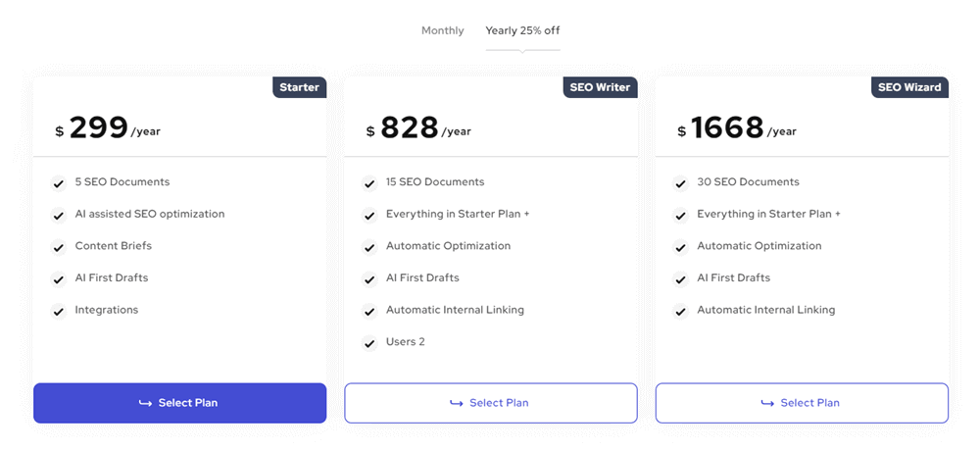Switch to Monthly billing tab
Viewport: 980px width, 451px height.
pos(443,30)
